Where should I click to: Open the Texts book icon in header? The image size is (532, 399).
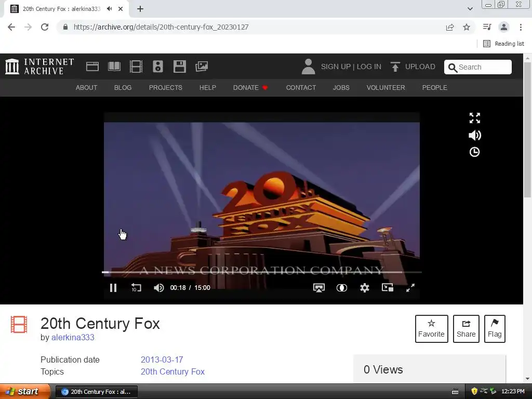[x=114, y=66]
